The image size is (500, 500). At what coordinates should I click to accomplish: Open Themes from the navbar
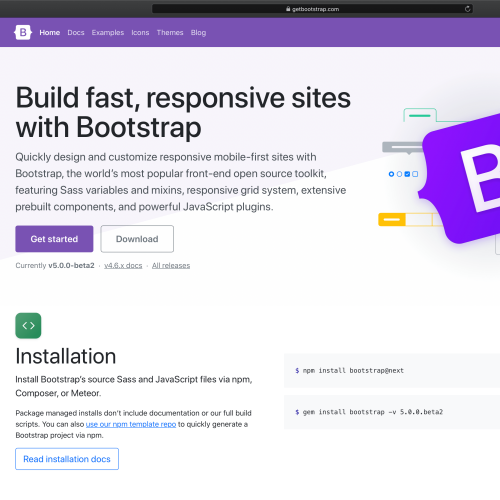[170, 33]
